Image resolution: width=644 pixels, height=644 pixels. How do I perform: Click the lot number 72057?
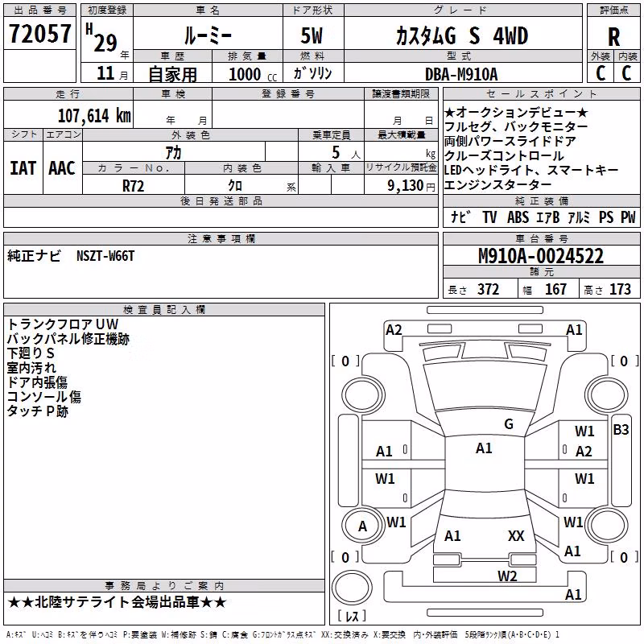coord(39,34)
